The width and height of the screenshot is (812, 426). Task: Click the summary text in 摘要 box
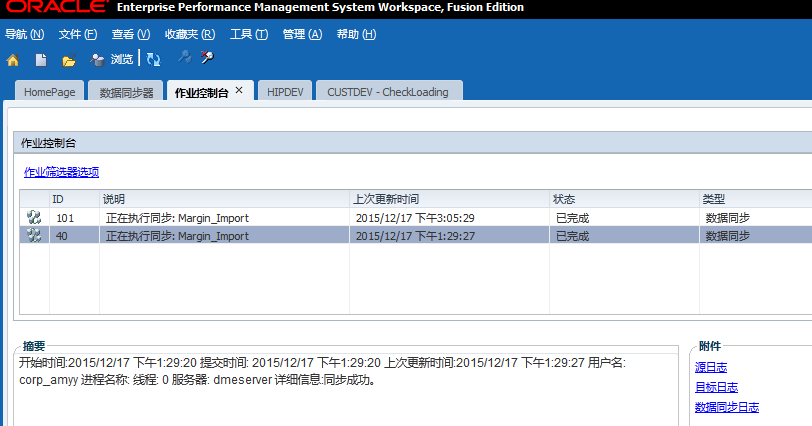point(322,371)
